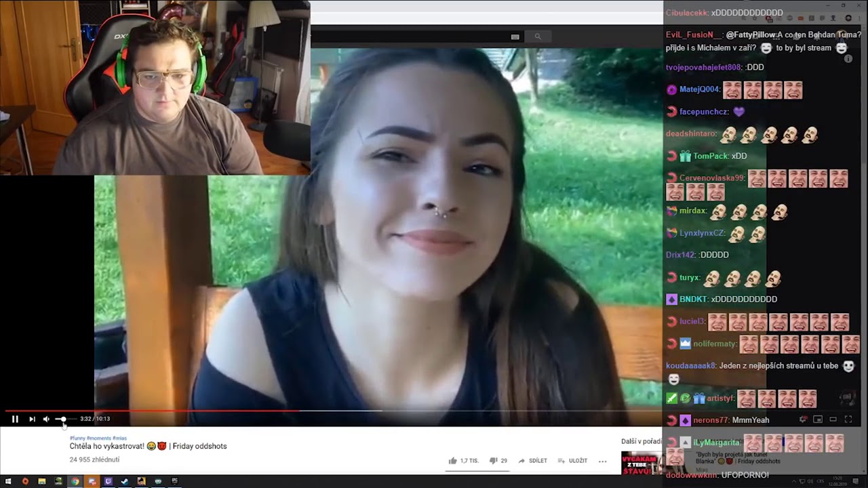Open the Epic Games taskbar icon
868x488 pixels.
pos(174,481)
